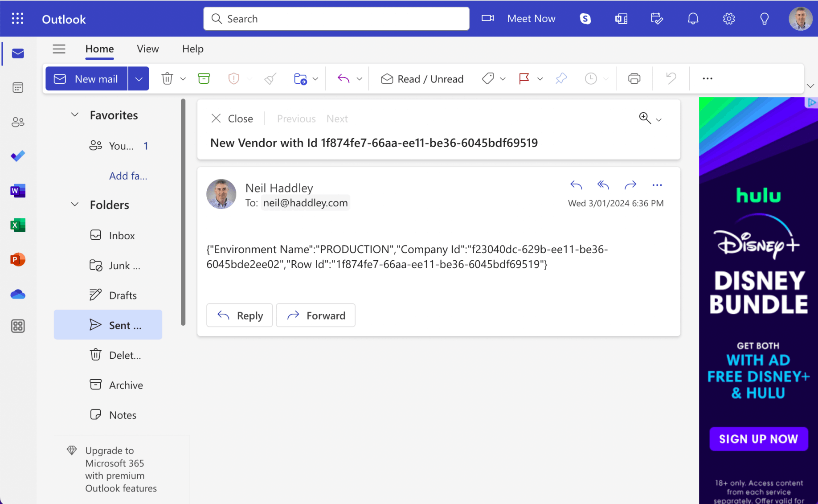Open the Archive folder
The width and height of the screenshot is (818, 504).
tap(108, 385)
